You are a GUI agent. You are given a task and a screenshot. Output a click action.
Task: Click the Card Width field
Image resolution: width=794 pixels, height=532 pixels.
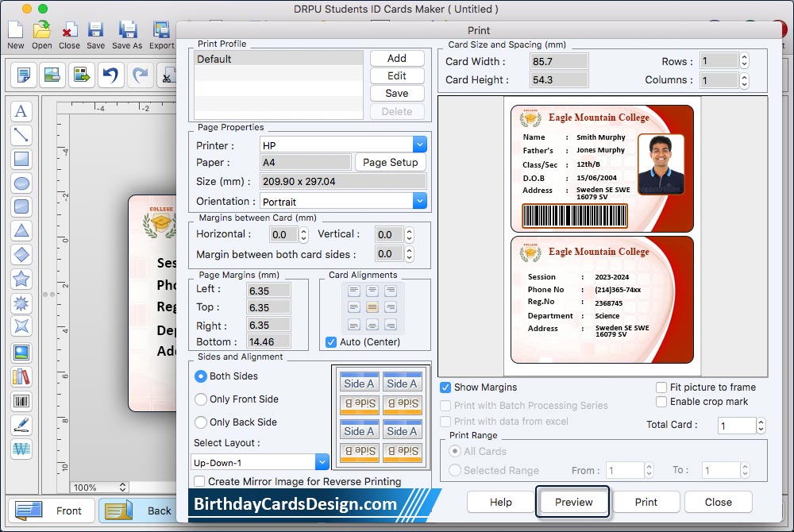point(559,62)
